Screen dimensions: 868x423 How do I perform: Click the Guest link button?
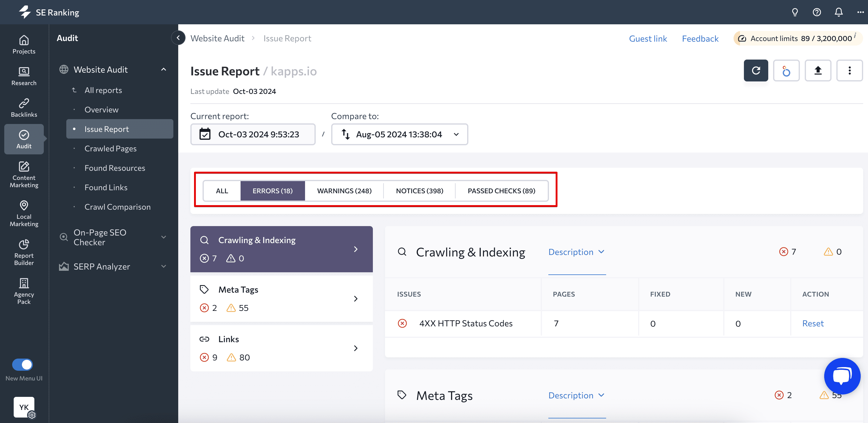tap(648, 38)
